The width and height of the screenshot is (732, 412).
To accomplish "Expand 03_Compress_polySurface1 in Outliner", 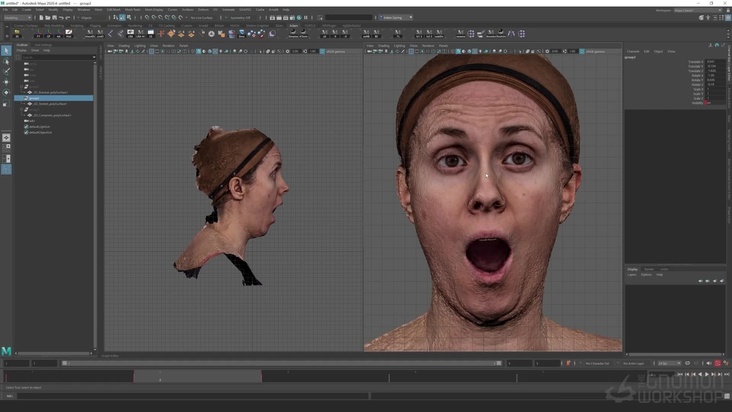I will pos(25,115).
